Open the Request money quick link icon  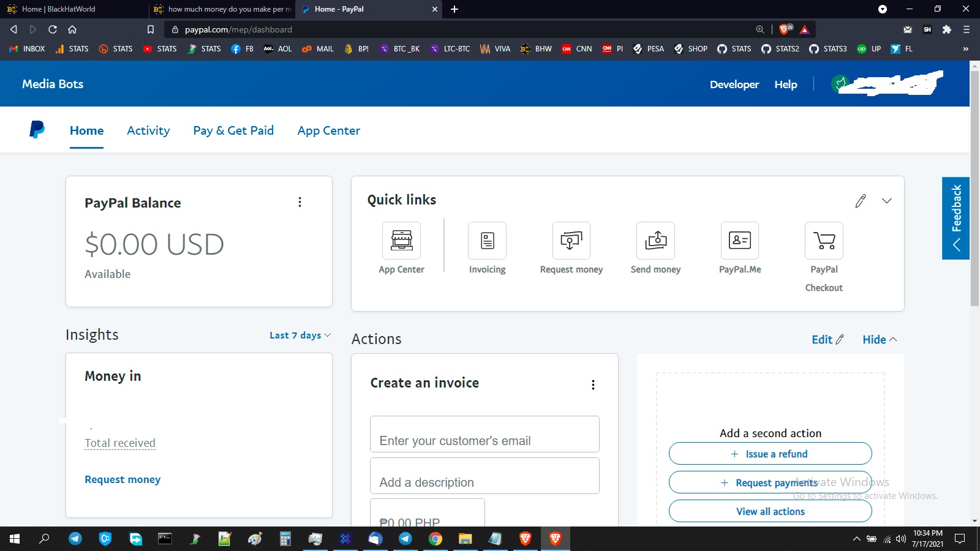coord(571,241)
